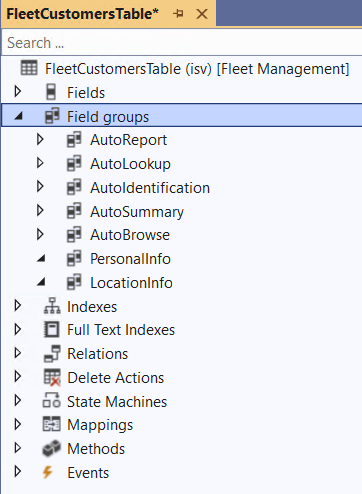Select the PersonalInfo tree item

tap(130, 259)
